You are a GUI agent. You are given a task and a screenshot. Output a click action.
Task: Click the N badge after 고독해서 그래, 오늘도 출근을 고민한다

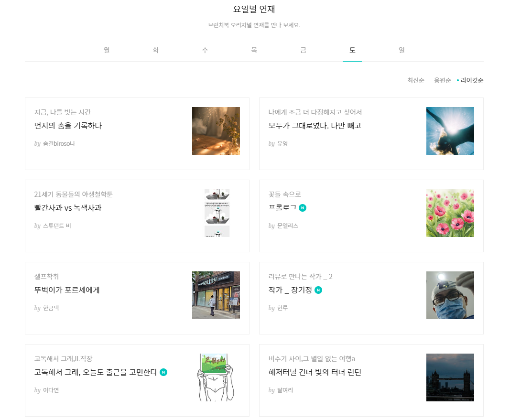coord(163,372)
